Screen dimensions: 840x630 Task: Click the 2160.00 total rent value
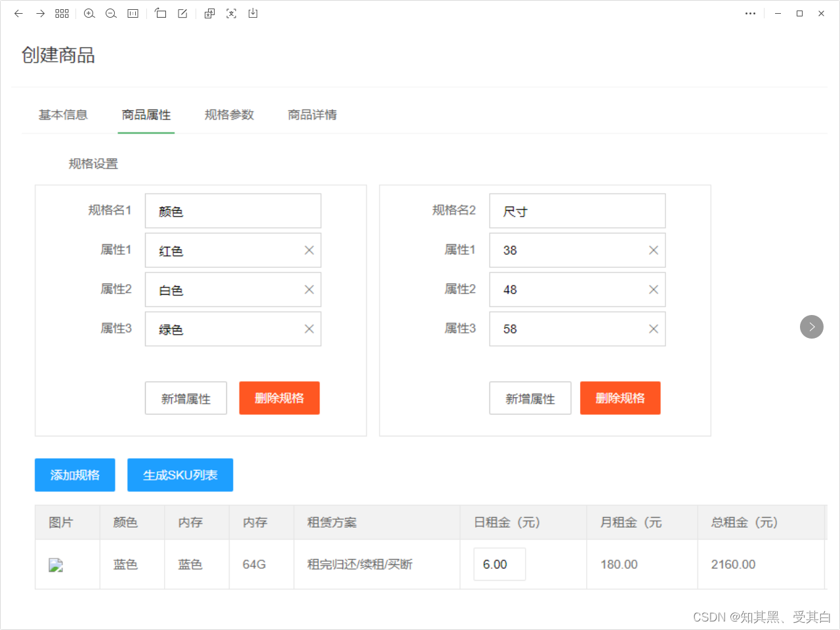(733, 564)
